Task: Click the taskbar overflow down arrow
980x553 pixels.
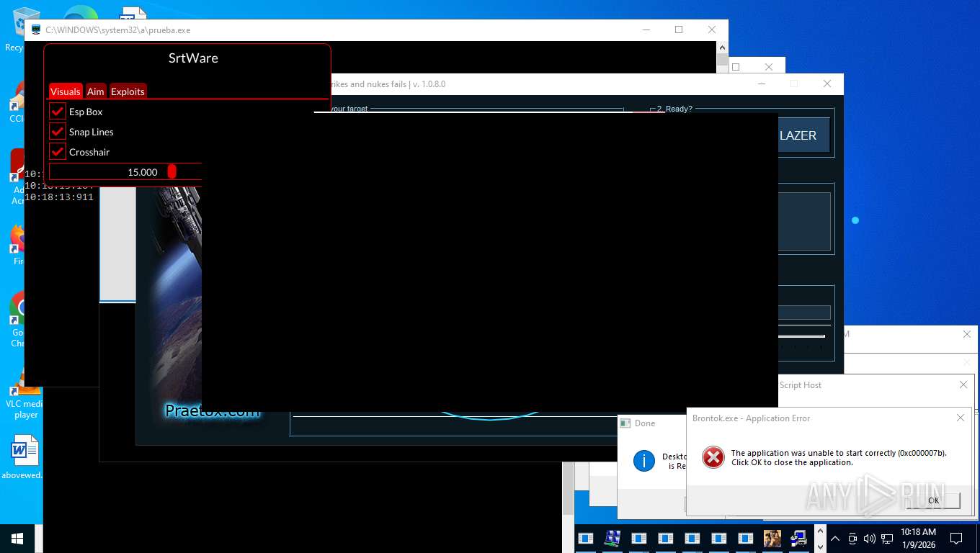Action: click(x=819, y=546)
